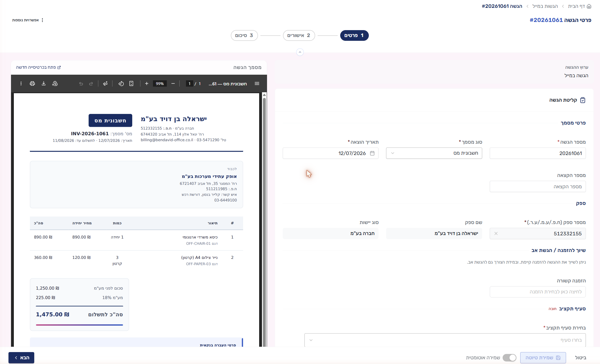600x364 pixels.
Task: Zoom in the PDF viewer
Action: coord(146,83)
